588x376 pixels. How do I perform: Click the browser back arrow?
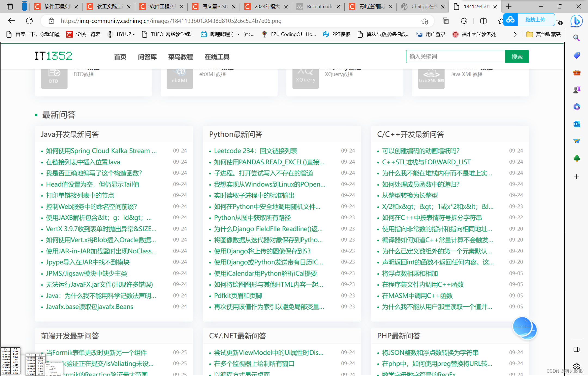(x=11, y=21)
